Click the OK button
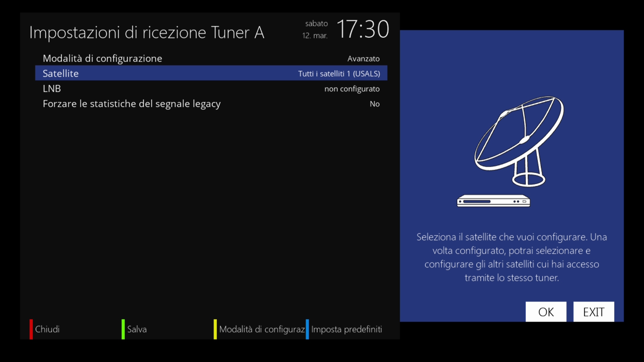The image size is (644, 362). [x=546, y=312]
